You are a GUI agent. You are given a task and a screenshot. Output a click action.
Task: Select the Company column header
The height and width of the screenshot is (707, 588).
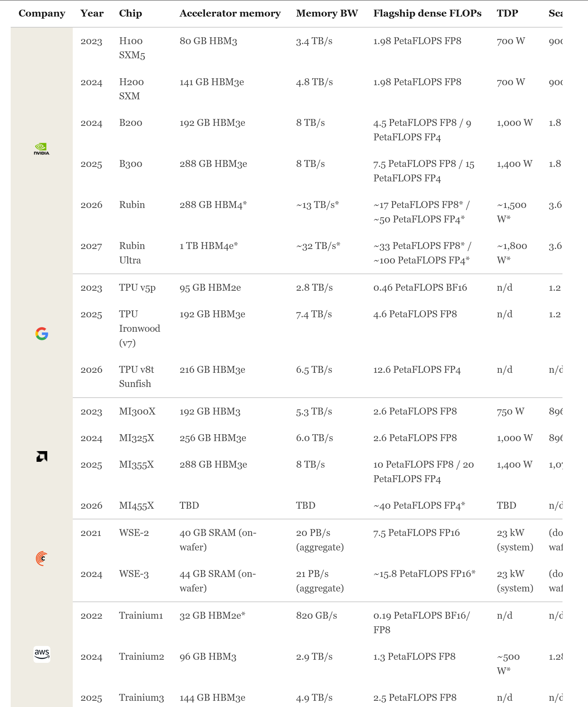(x=42, y=13)
